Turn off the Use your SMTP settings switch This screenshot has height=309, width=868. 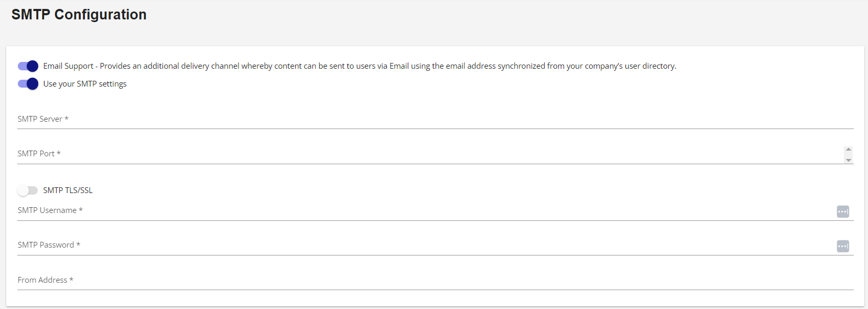pyautogui.click(x=28, y=84)
